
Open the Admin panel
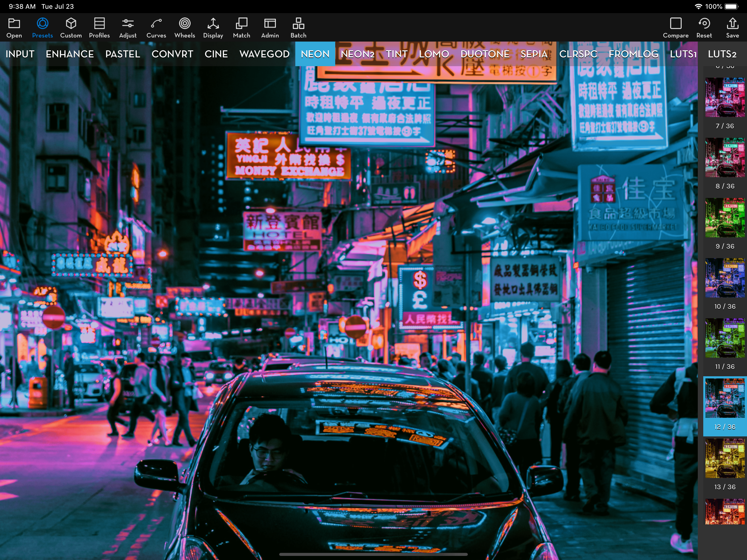click(270, 27)
